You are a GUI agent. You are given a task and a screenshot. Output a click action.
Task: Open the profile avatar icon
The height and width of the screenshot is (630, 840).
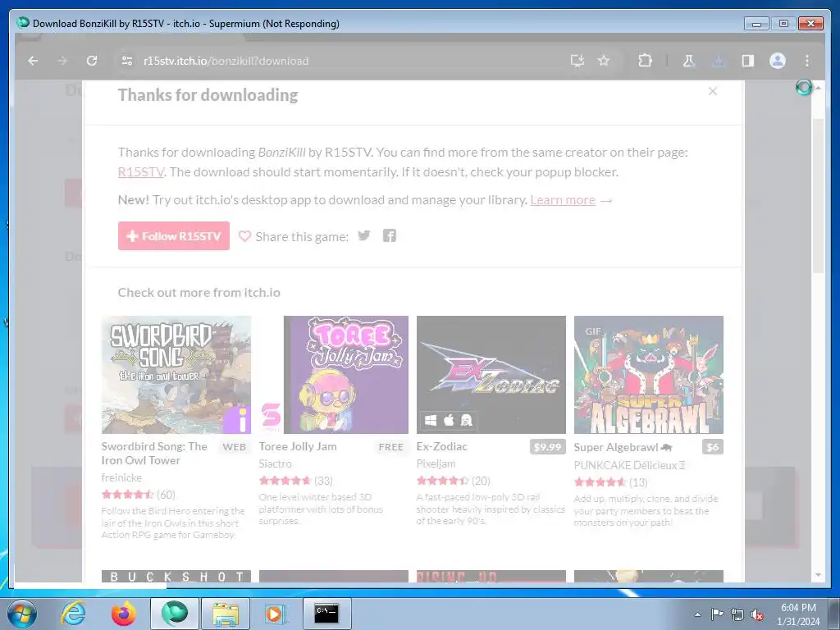click(x=778, y=61)
